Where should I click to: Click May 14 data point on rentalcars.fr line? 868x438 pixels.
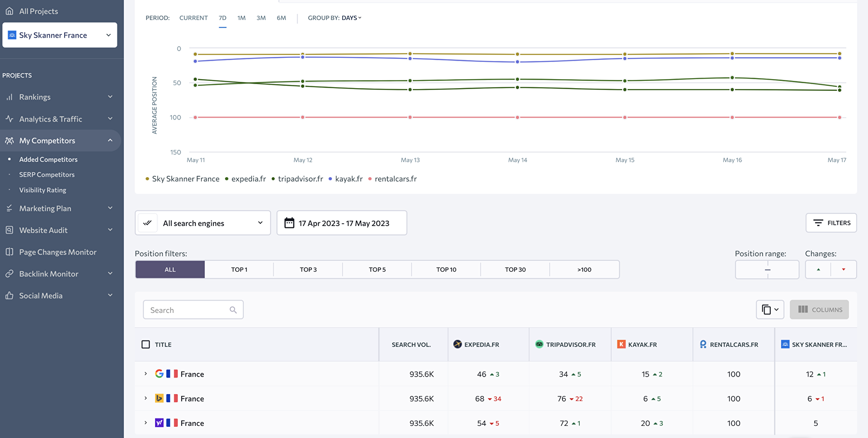tap(518, 117)
